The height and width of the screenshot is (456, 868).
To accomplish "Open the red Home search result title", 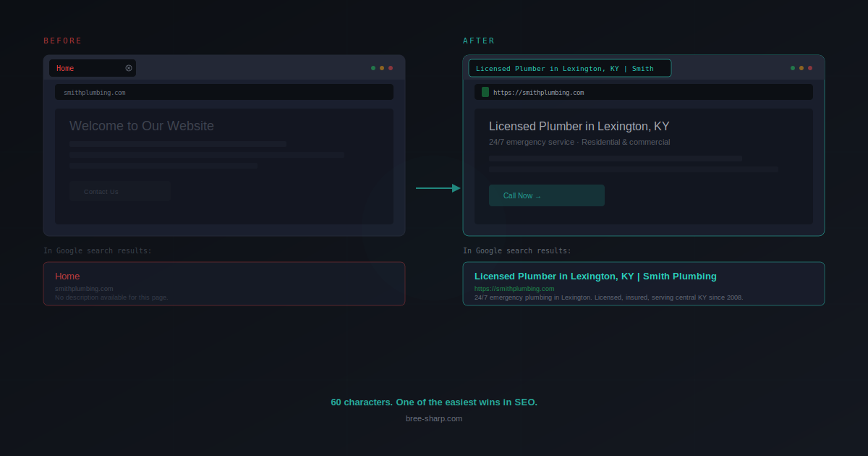I will [67, 276].
